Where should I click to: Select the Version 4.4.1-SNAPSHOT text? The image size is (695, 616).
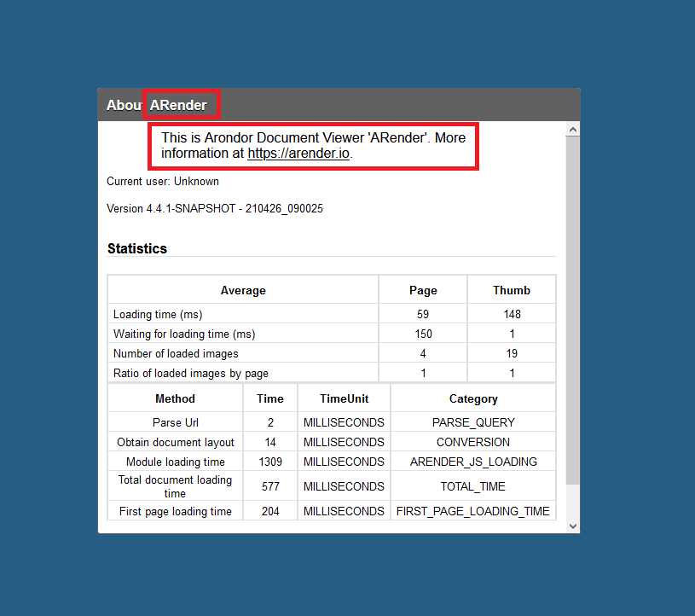(214, 208)
